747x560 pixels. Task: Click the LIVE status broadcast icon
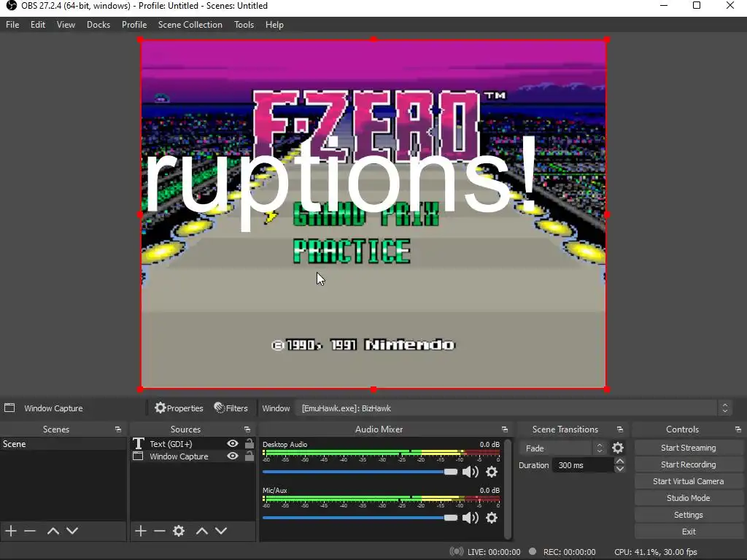tap(457, 551)
